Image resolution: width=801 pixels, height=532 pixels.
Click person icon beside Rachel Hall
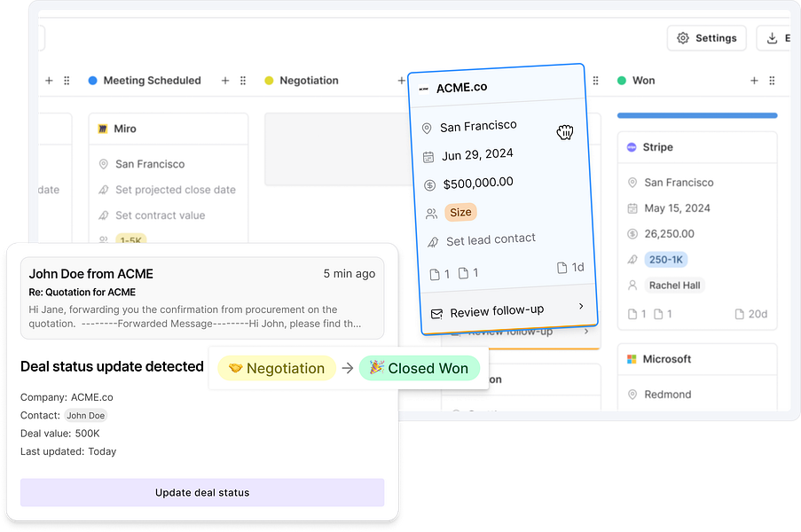click(x=632, y=286)
